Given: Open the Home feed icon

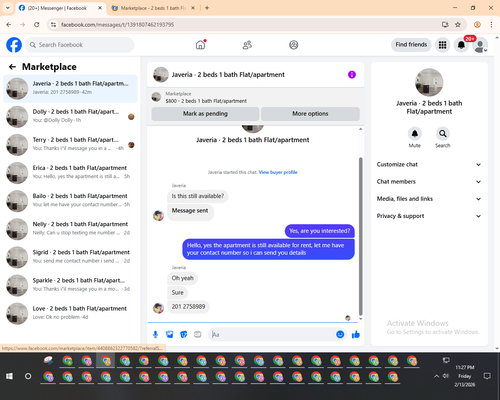Looking at the screenshot, I should (x=200, y=45).
